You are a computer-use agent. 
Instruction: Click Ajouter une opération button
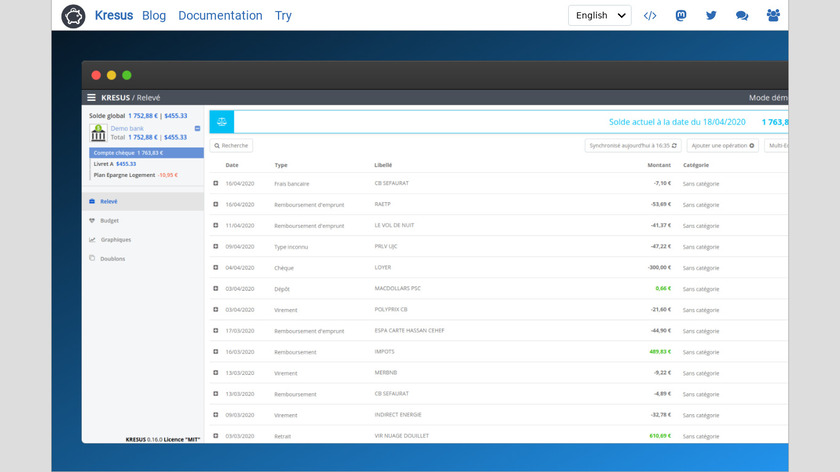[x=722, y=145]
